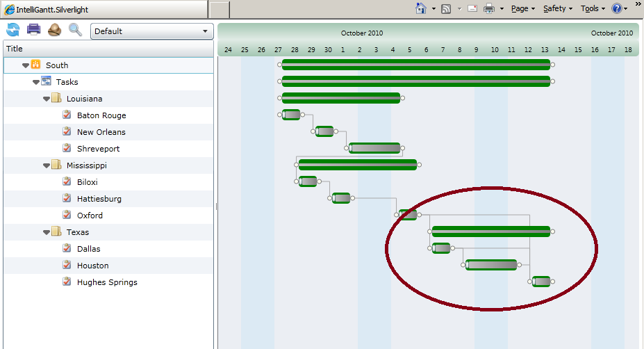Click the Internet Explorer tab icon for IntelliGantt.Silverlight
The width and height of the screenshot is (644, 349).
click(10, 10)
